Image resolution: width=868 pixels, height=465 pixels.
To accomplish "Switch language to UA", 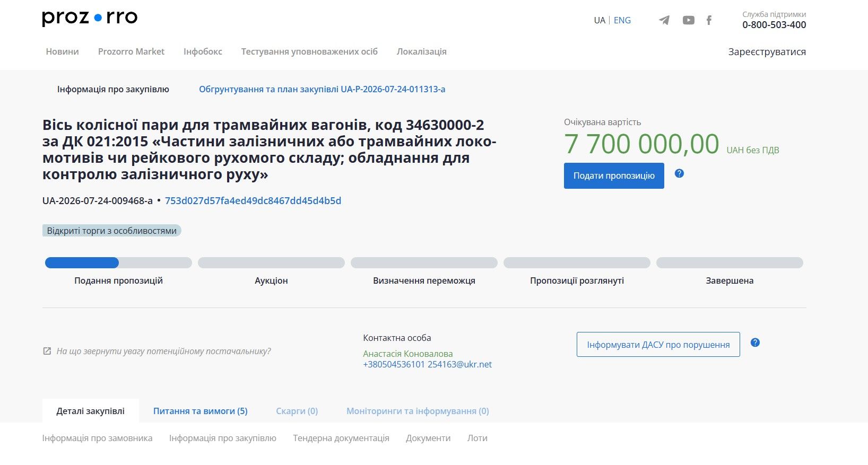I will 600,20.
